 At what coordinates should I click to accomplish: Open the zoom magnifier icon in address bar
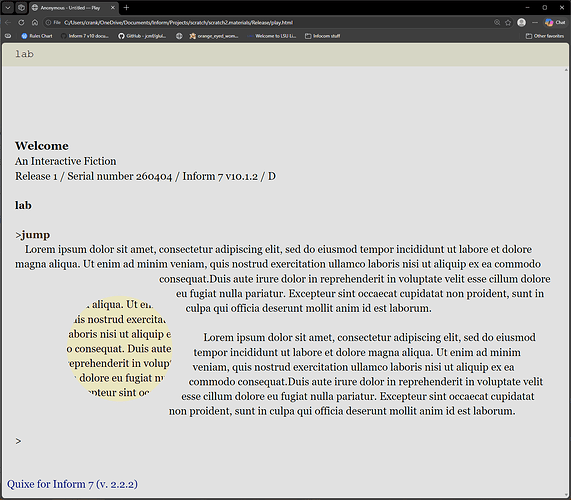point(497,23)
